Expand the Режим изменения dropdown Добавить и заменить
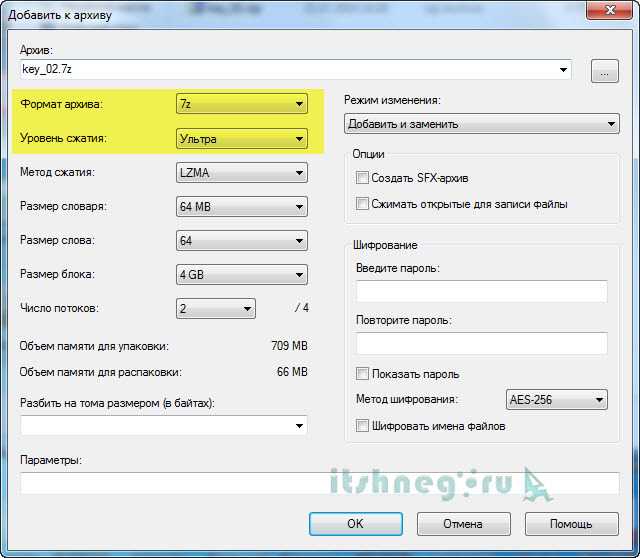 [482, 124]
